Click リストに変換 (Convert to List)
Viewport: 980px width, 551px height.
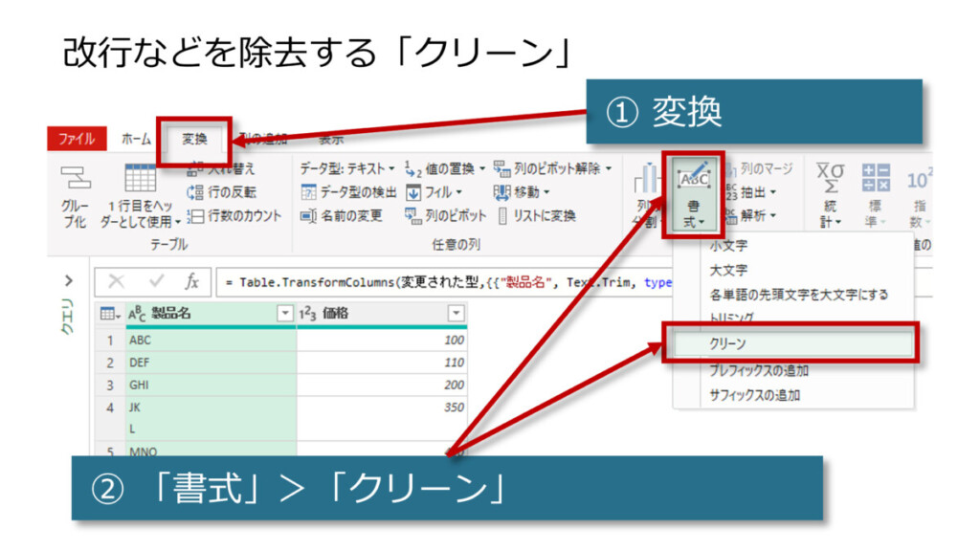(x=537, y=215)
